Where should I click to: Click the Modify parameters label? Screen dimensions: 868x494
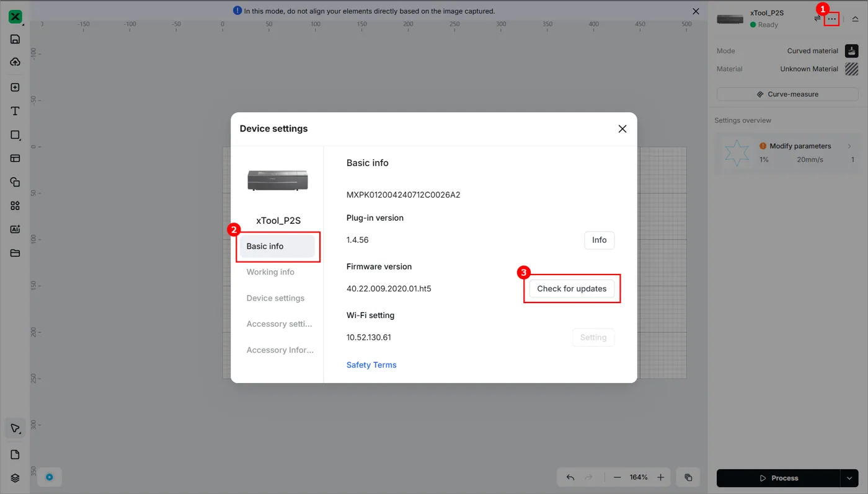pos(800,146)
